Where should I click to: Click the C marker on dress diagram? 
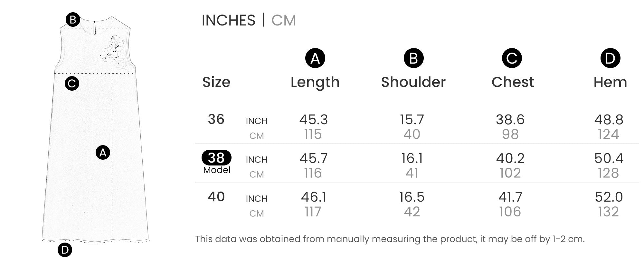[x=72, y=84]
